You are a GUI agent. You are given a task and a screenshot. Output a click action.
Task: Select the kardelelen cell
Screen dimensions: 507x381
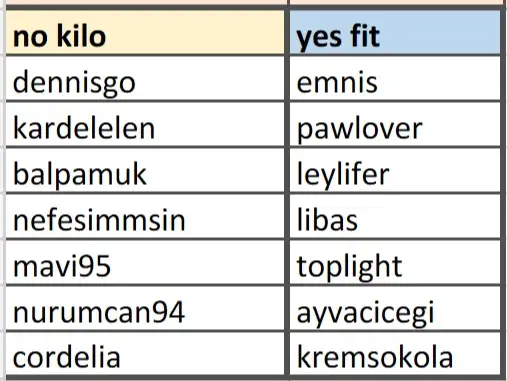(145, 124)
